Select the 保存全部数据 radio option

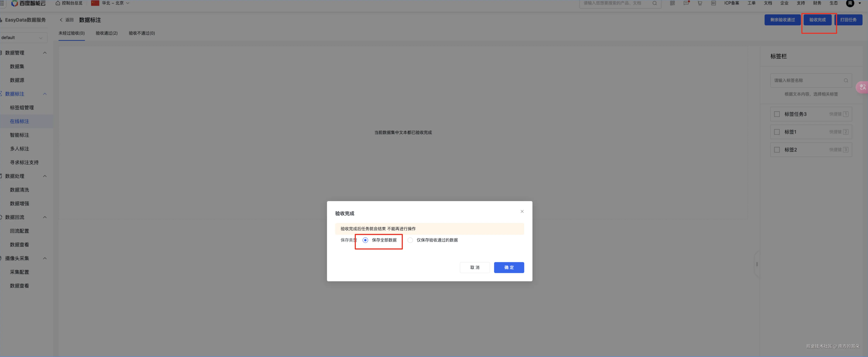click(x=365, y=240)
